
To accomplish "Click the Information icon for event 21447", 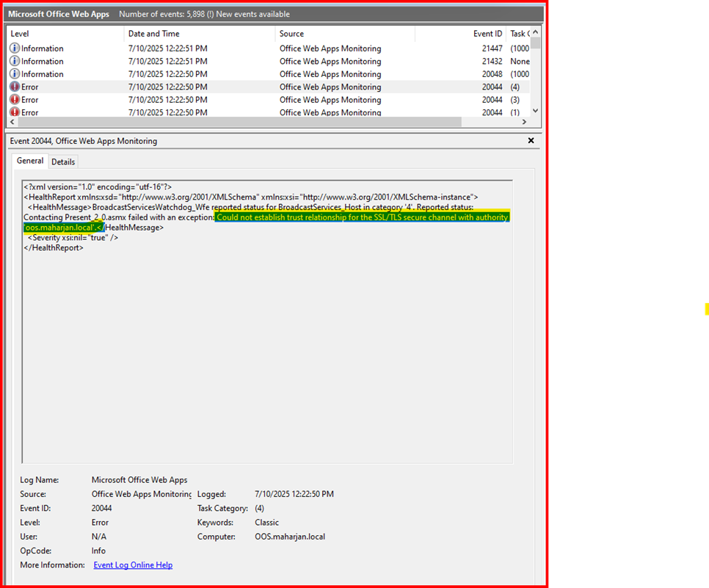I will tap(15, 48).
